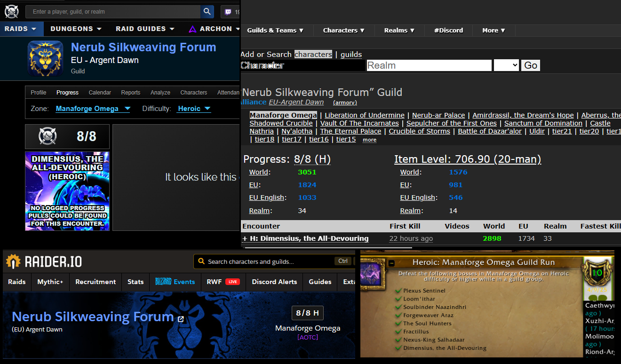The width and height of the screenshot is (621, 364).
Task: Click the Nerub Silkweaving Forum title in Raider.IO
Action: [x=93, y=317]
